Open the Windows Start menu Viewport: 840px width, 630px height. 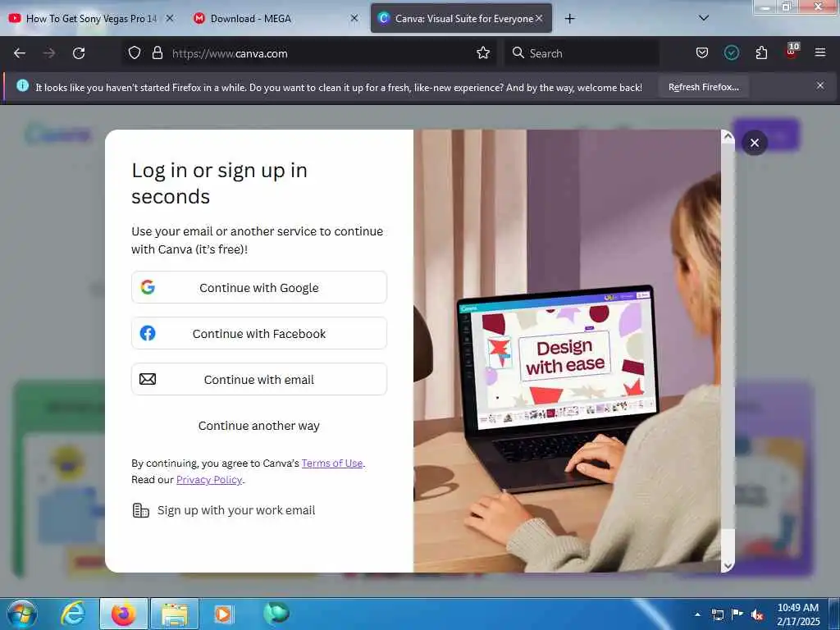(x=21, y=614)
